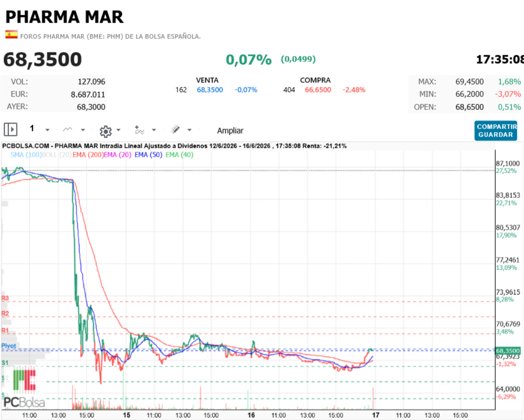Click the AYER value 68,3000
524x420 pixels.
[91, 107]
